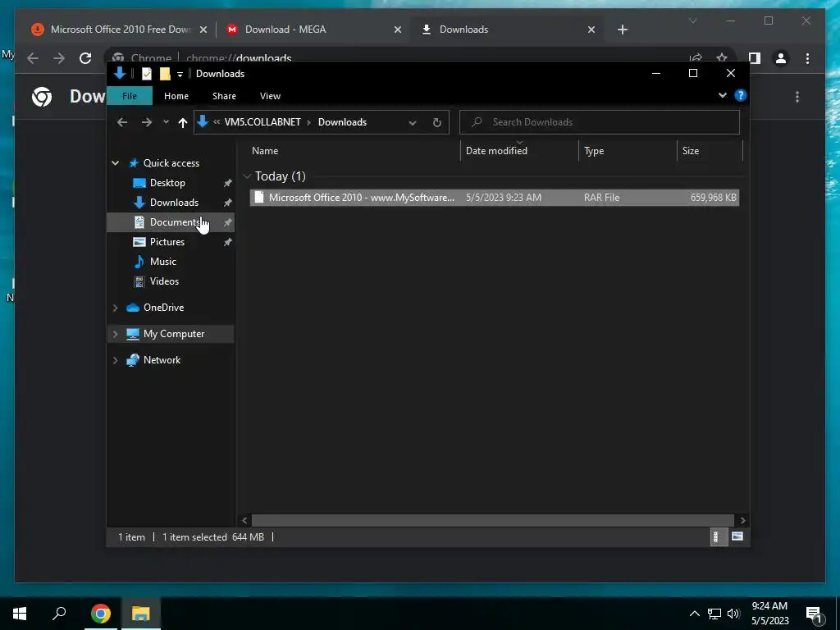This screenshot has width=840, height=630.
Task: Click the New Folder quick access toolbar icon
Action: tap(165, 74)
